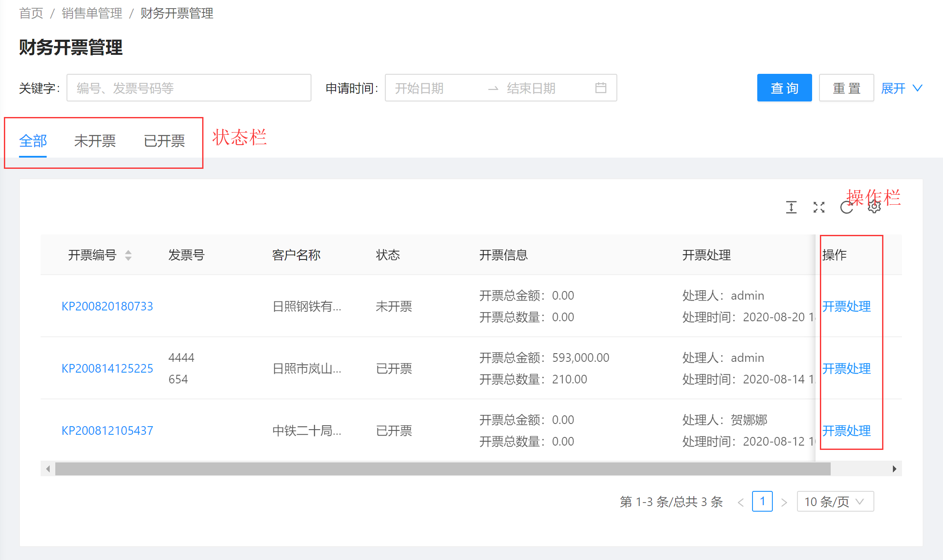This screenshot has height=560, width=943.
Task: Switch to the 已开票 tab
Action: click(164, 141)
